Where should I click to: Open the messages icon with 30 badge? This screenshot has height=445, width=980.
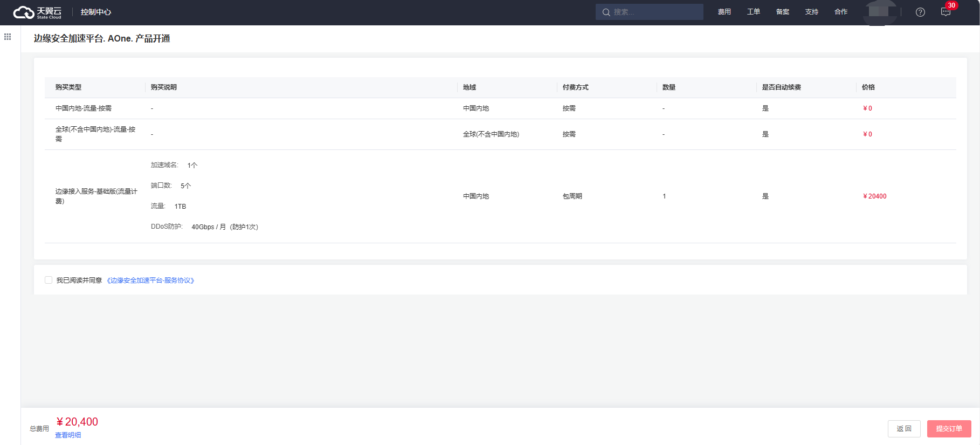pyautogui.click(x=947, y=11)
